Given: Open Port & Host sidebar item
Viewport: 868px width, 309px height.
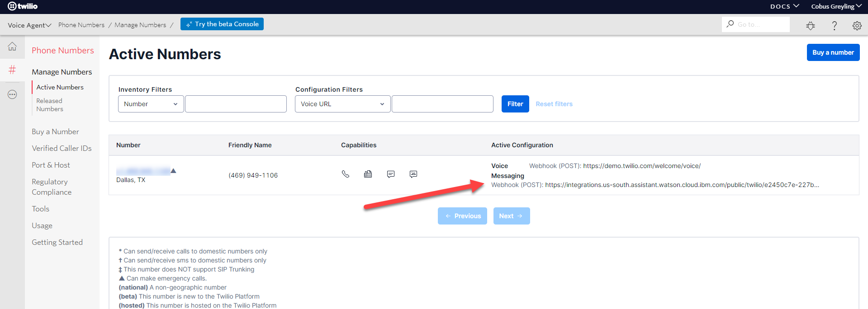Looking at the screenshot, I should pyautogui.click(x=51, y=165).
